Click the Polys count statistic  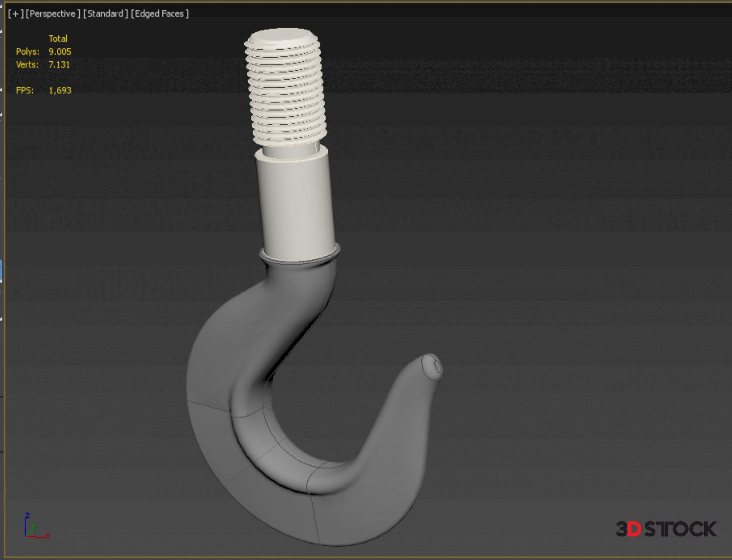59,51
